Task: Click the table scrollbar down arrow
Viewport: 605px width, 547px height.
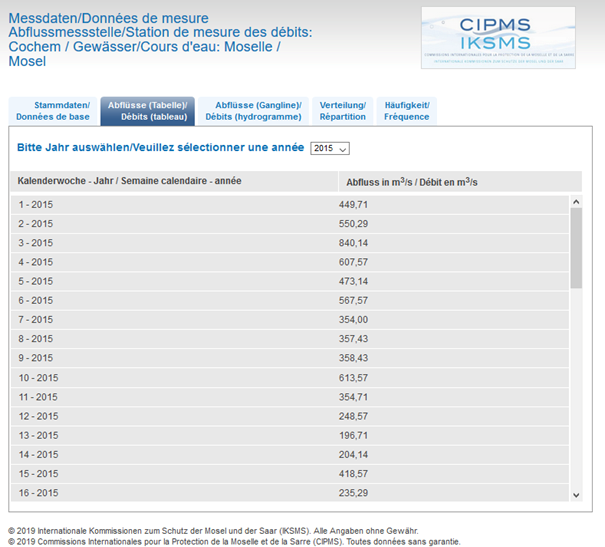Action: pyautogui.click(x=575, y=493)
